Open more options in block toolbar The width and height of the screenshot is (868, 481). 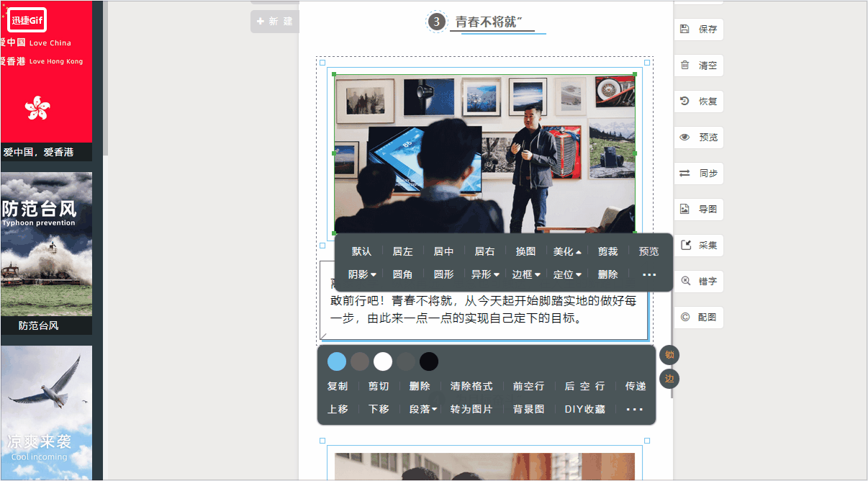pyautogui.click(x=634, y=409)
